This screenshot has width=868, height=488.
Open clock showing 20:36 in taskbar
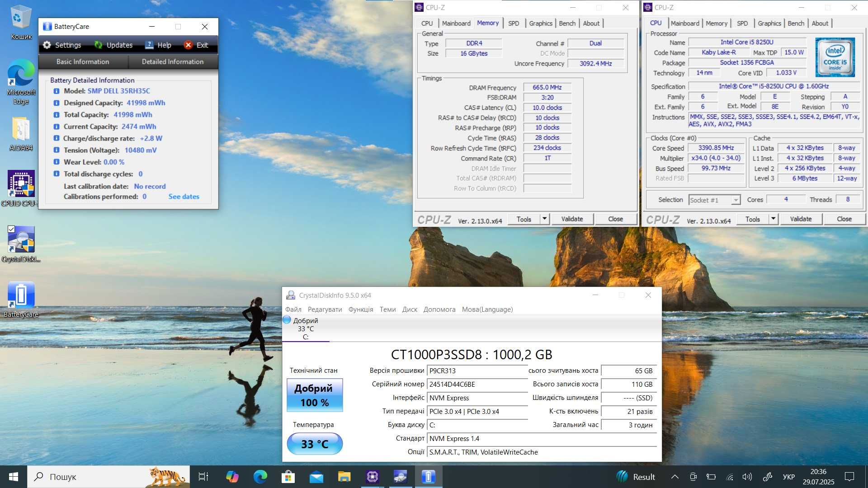click(818, 477)
